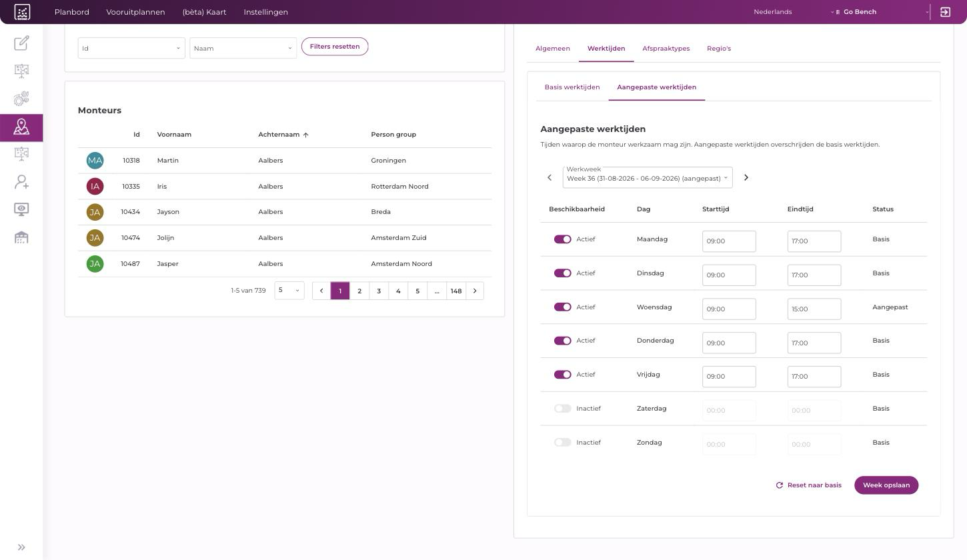
Task: Open the gears sidebar icon
Action: (x=21, y=99)
